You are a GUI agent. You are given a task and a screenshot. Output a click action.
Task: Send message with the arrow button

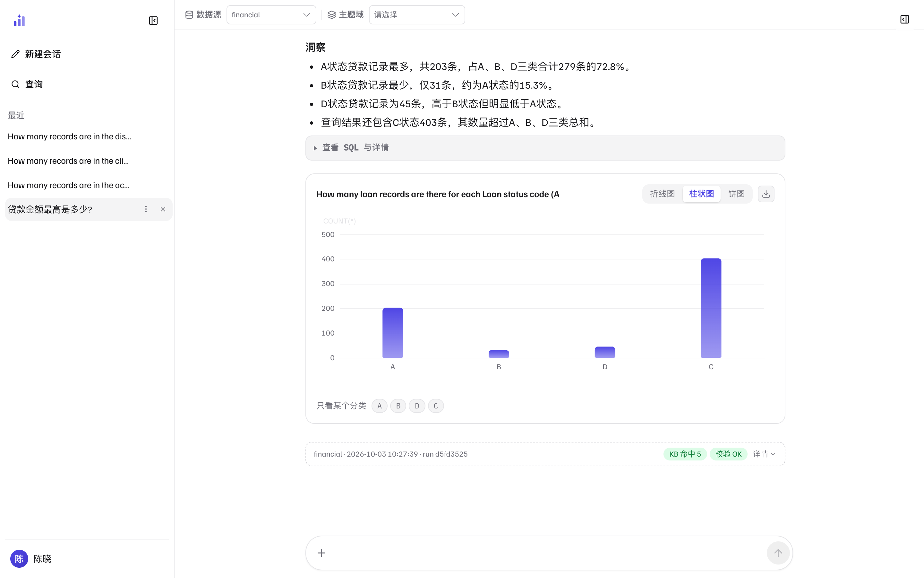(x=778, y=553)
